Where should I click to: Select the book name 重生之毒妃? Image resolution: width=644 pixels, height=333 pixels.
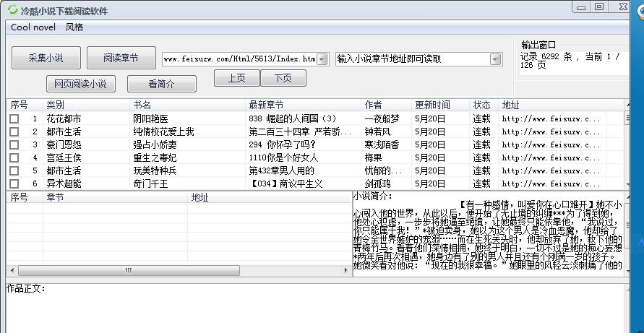(x=155, y=158)
